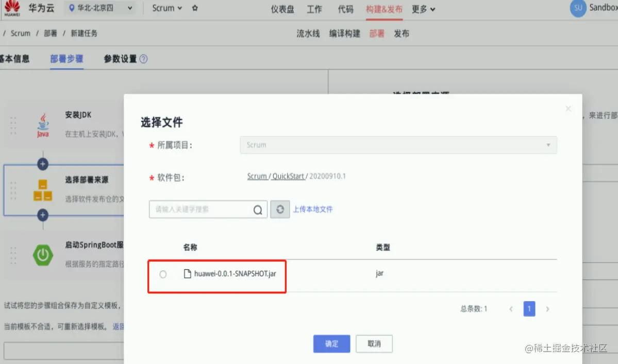Switch to 参数设置 tab

(120, 59)
